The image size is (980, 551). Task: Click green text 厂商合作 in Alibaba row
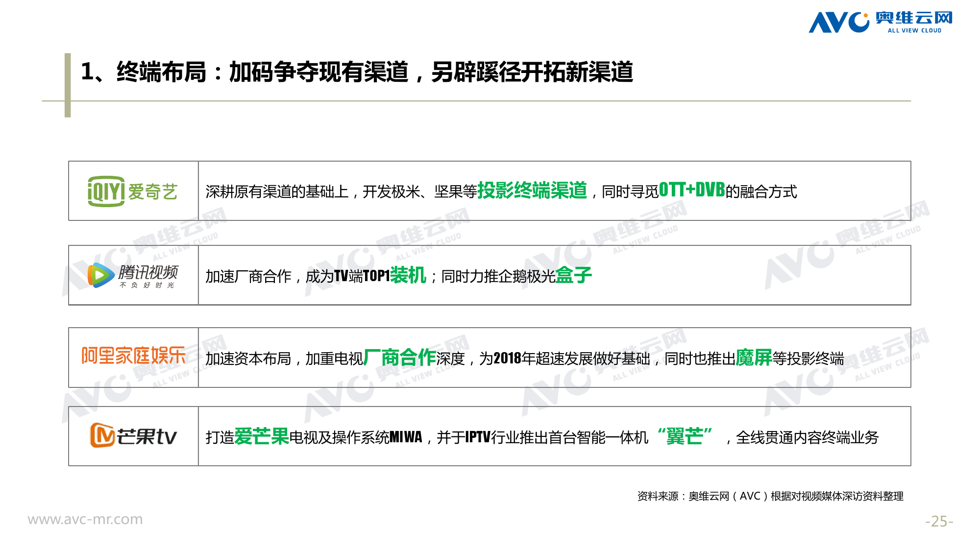399,358
